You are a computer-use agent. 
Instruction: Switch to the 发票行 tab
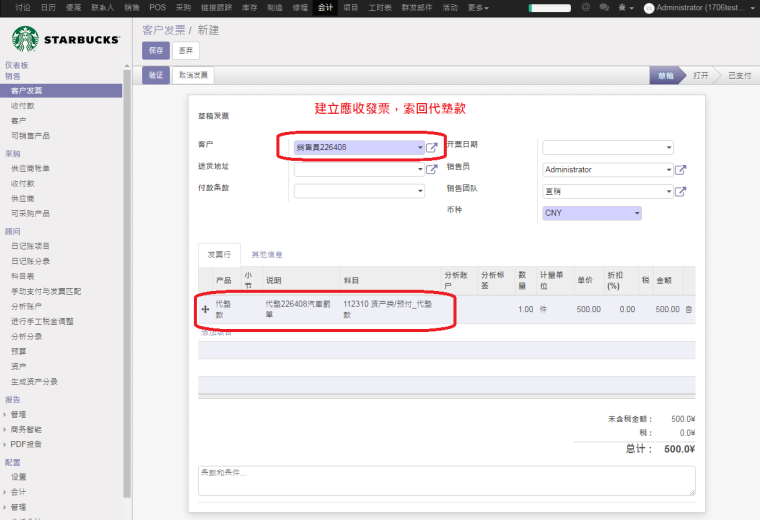click(x=219, y=254)
